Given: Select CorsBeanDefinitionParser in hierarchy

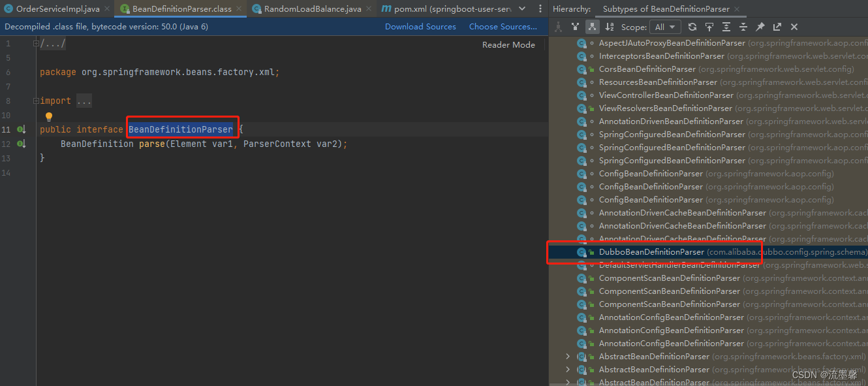Looking at the screenshot, I should point(647,69).
